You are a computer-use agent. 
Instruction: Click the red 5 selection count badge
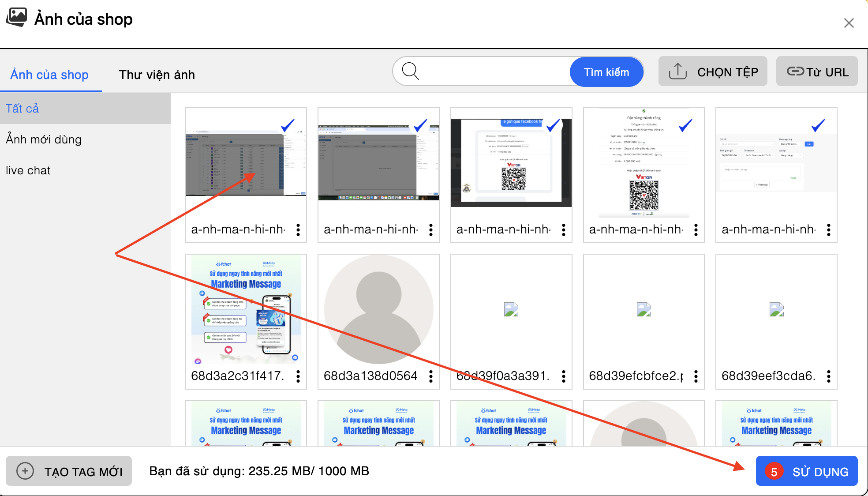pos(774,472)
